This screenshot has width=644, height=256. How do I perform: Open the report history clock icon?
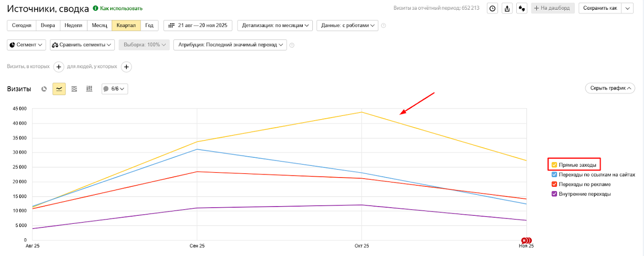point(492,9)
